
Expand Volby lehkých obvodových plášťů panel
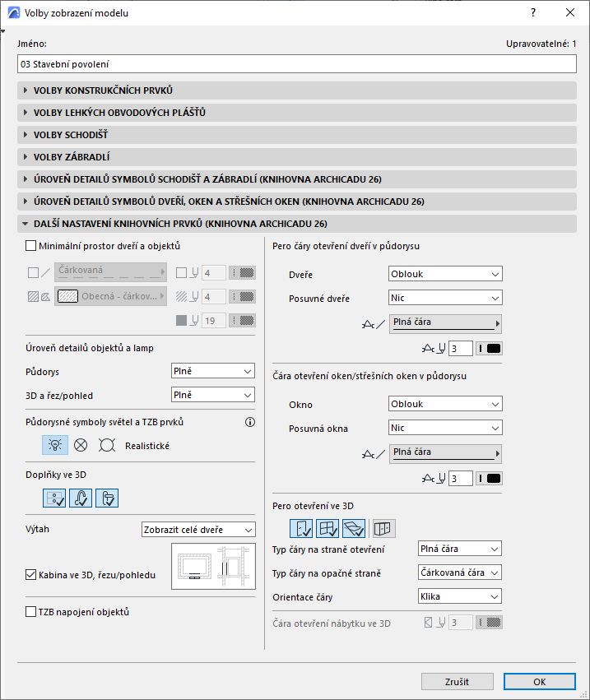coord(296,113)
